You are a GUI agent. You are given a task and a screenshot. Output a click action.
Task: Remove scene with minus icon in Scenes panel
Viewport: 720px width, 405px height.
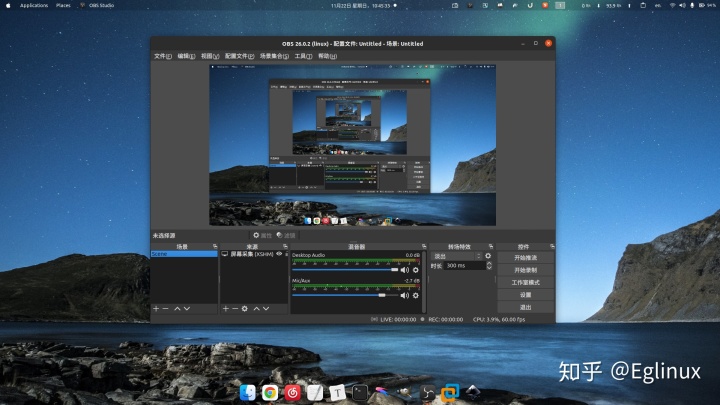point(166,309)
